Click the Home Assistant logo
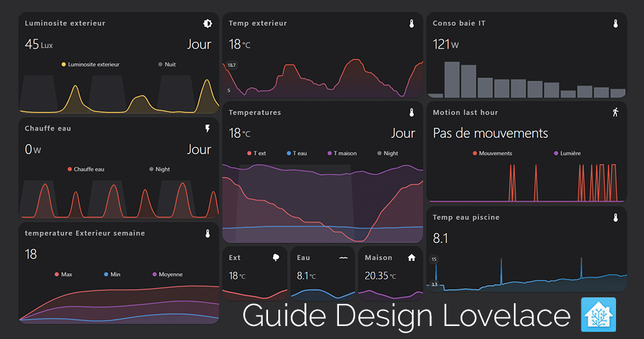The height and width of the screenshot is (339, 644). point(598,315)
